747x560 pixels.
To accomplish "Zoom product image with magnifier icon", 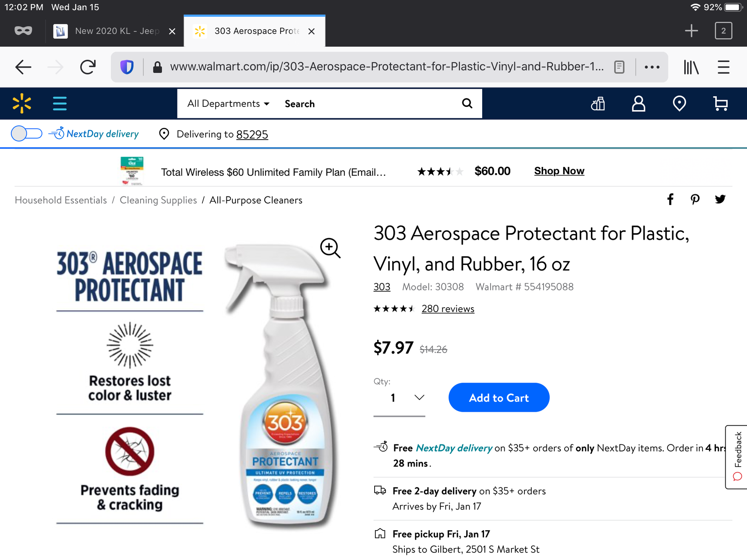I will [x=330, y=248].
